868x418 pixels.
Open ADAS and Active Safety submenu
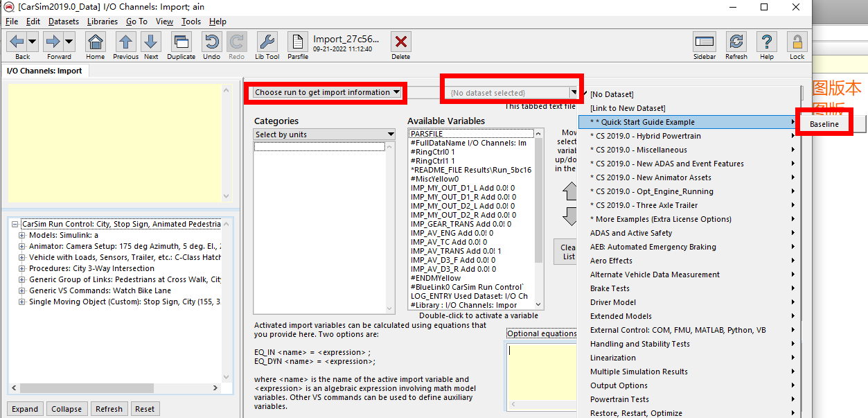pos(689,233)
